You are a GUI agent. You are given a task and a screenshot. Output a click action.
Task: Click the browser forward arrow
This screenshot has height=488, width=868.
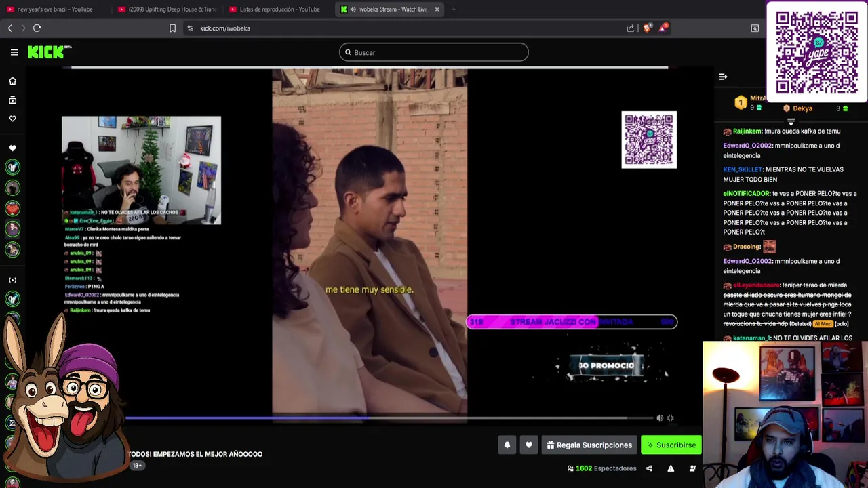[23, 28]
